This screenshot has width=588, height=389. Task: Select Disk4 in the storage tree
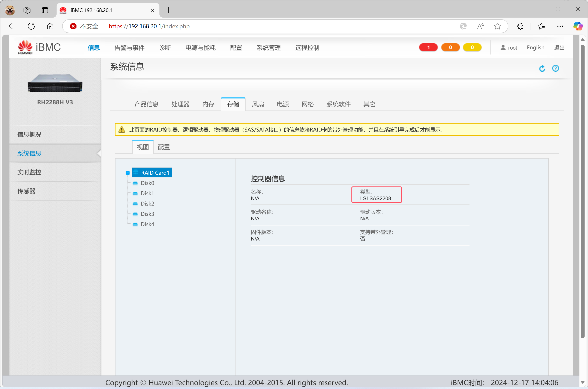click(147, 224)
